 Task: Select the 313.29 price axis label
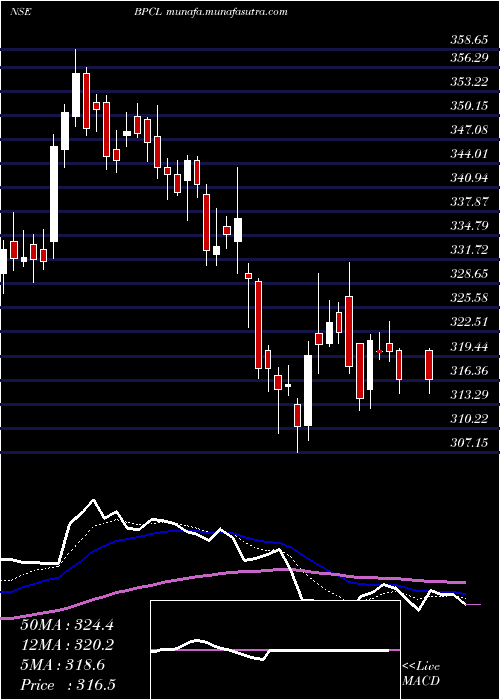point(468,395)
